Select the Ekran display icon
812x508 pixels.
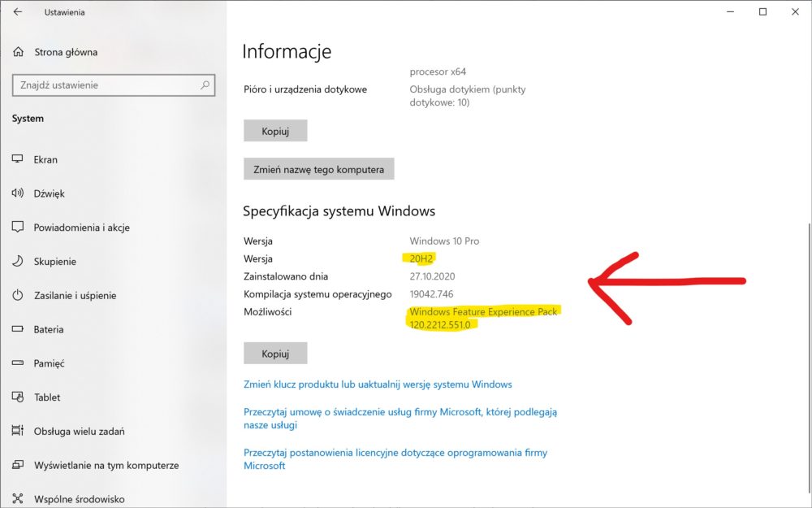(18, 159)
